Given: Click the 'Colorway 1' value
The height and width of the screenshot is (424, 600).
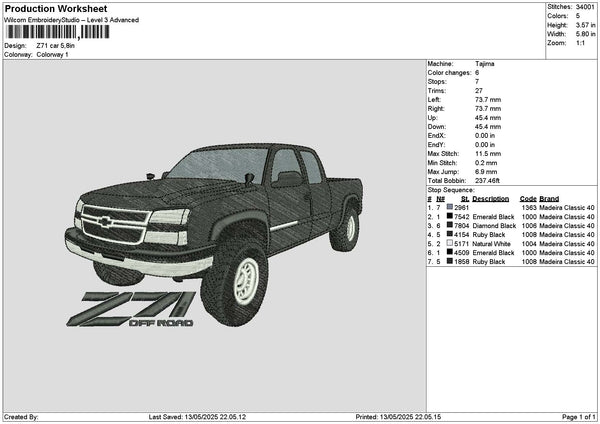Looking at the screenshot, I should point(52,55).
